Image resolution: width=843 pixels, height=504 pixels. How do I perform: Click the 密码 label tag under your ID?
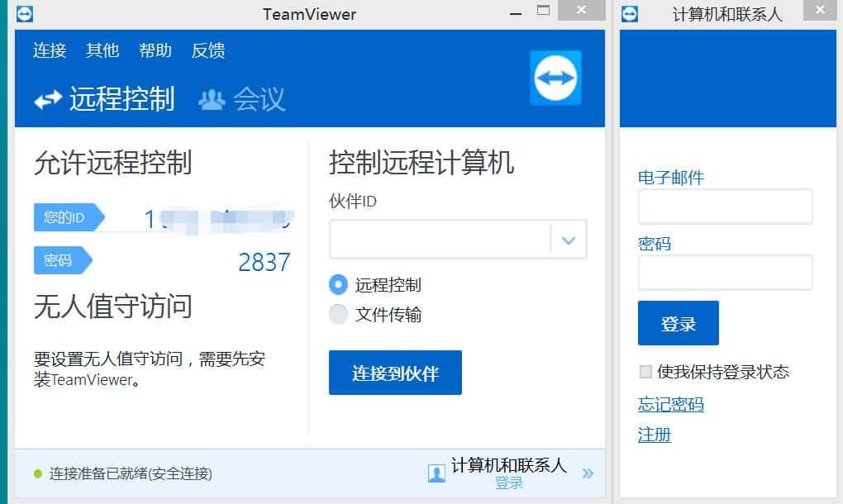pyautogui.click(x=62, y=260)
